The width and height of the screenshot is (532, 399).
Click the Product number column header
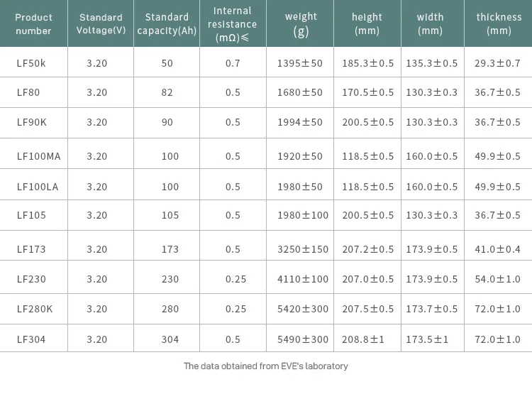click(x=33, y=23)
